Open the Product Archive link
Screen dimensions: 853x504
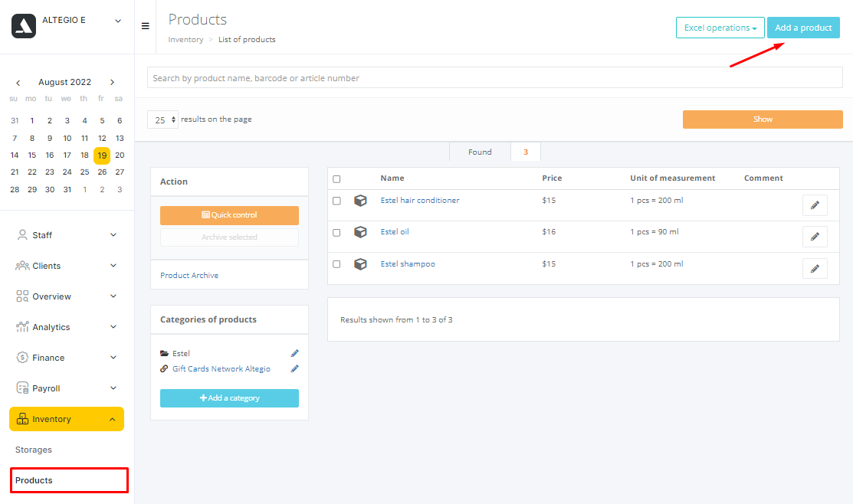(189, 276)
